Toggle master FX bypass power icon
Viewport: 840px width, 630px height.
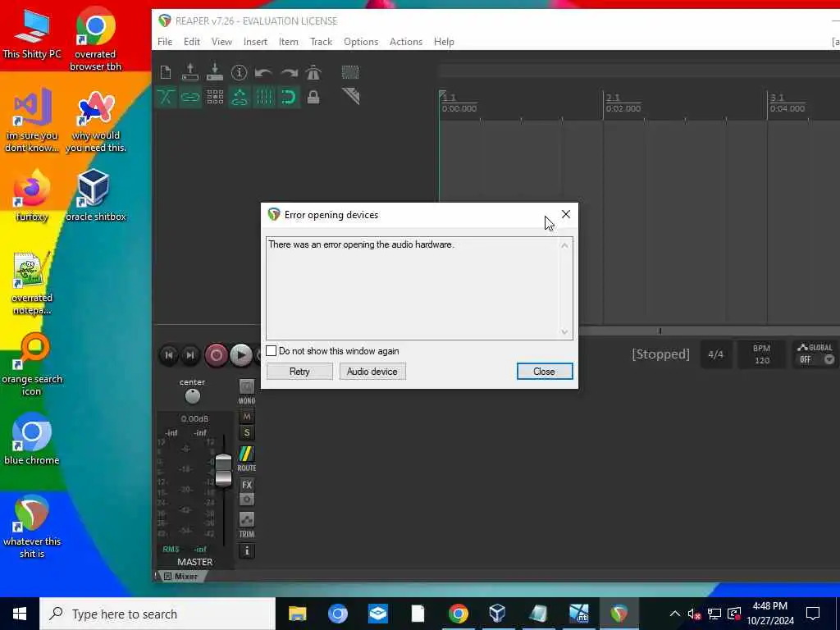[246, 500]
